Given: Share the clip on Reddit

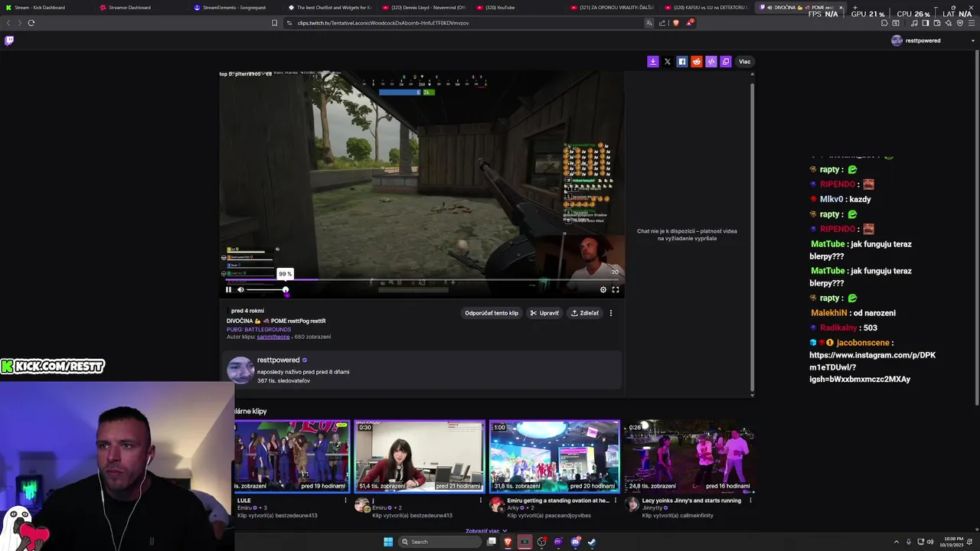Looking at the screenshot, I should (x=696, y=61).
